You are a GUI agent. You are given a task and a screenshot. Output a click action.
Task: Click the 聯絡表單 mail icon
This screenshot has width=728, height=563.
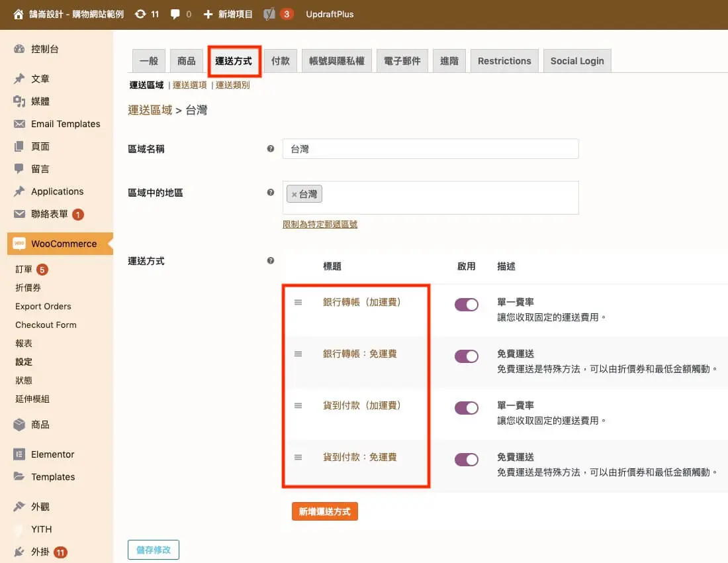19,214
